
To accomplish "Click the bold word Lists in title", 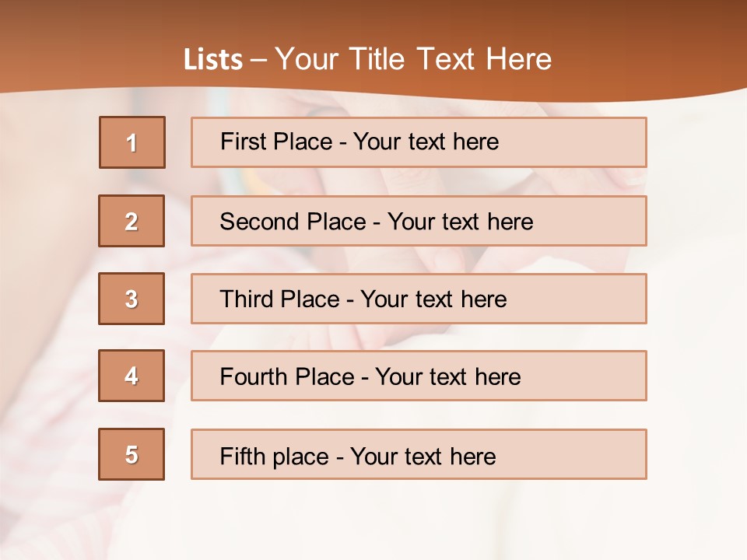I will [x=213, y=60].
